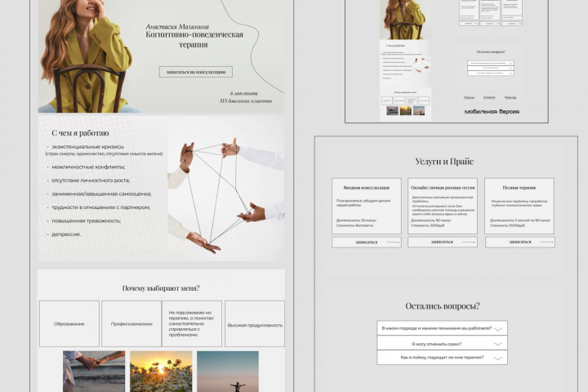Open the Онлайн/личная разовая сессия service card
The image size is (588, 392).
443,206
